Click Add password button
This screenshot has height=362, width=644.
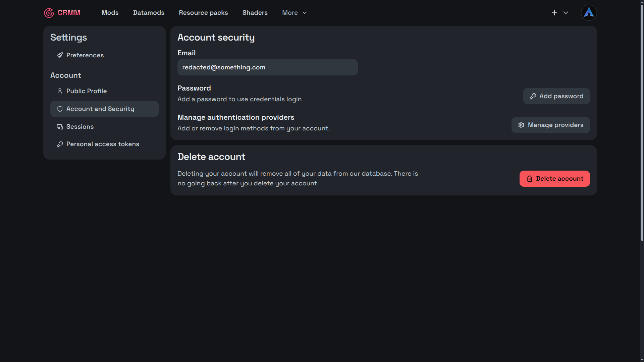tap(556, 96)
